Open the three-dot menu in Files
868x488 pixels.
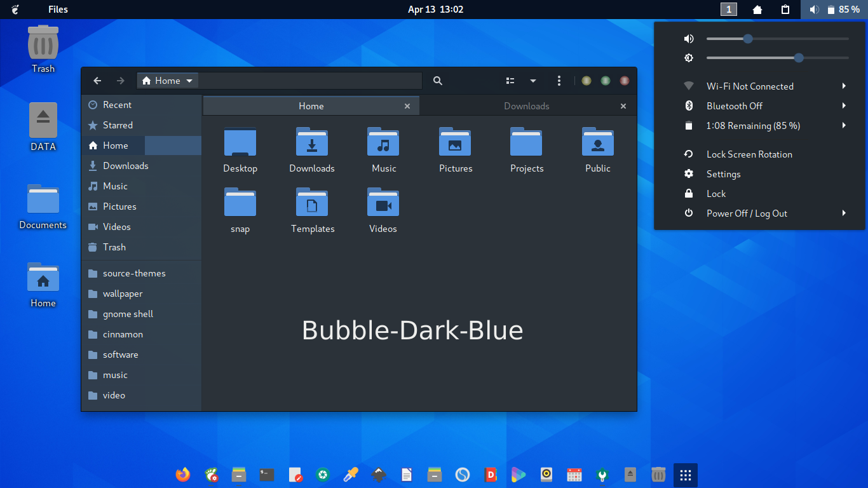coord(559,81)
